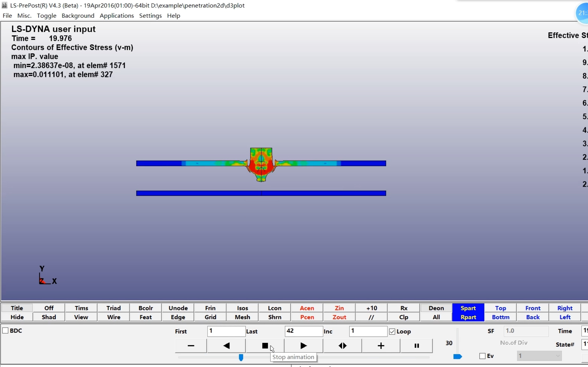
Task: Open the Applications menu
Action: (x=117, y=16)
